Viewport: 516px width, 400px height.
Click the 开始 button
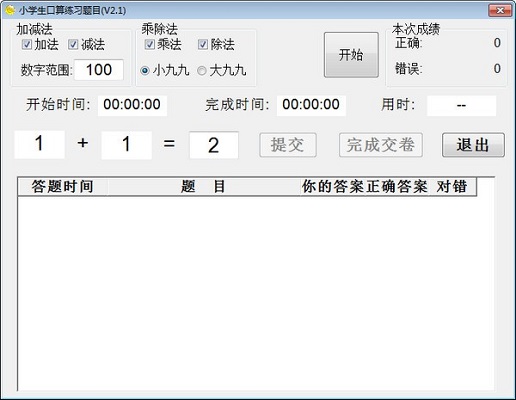(x=351, y=55)
